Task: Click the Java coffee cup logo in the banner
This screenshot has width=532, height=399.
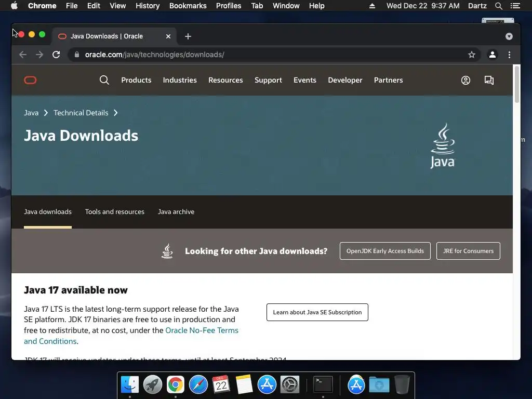Action: pyautogui.click(x=443, y=145)
